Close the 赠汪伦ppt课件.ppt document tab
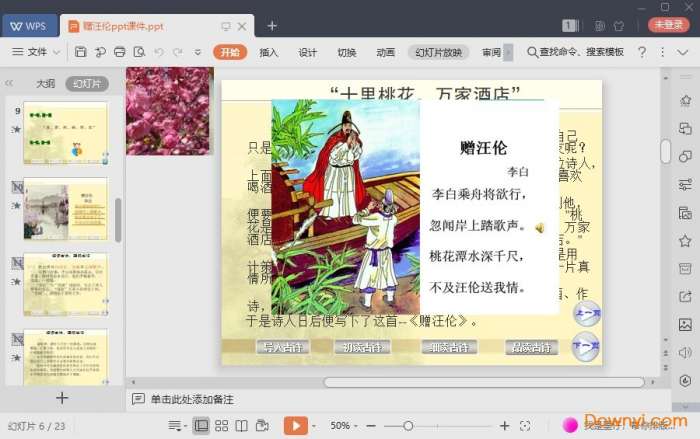The width and height of the screenshot is (700, 439). coord(242,26)
